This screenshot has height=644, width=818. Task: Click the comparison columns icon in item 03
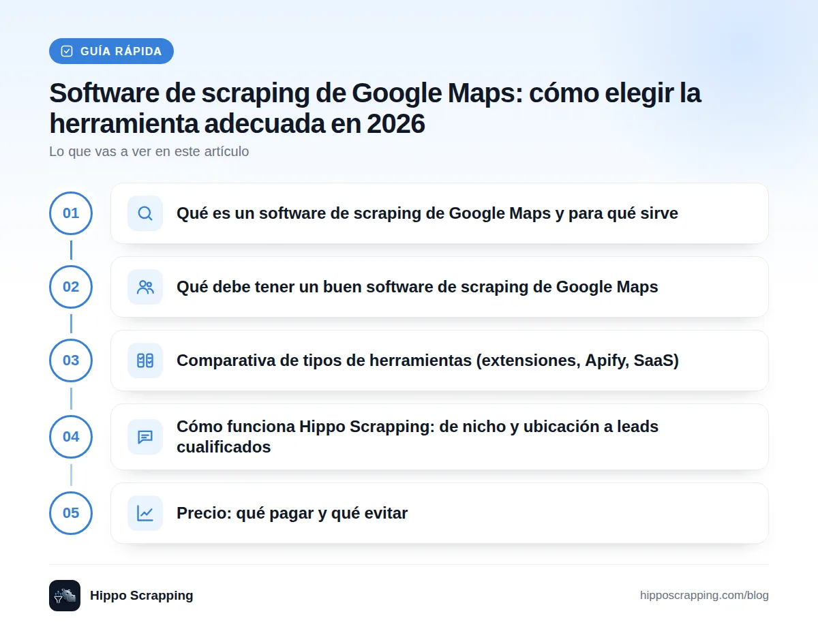145,361
